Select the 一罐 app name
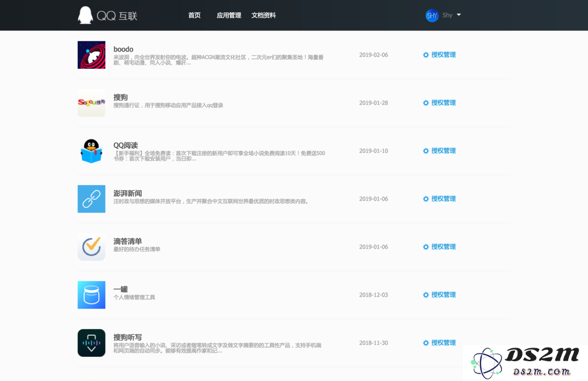The height and width of the screenshot is (381, 588). click(x=120, y=289)
